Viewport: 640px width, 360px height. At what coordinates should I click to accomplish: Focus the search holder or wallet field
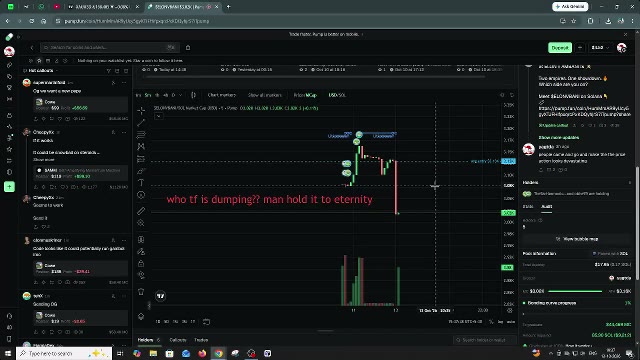[x=484, y=340]
